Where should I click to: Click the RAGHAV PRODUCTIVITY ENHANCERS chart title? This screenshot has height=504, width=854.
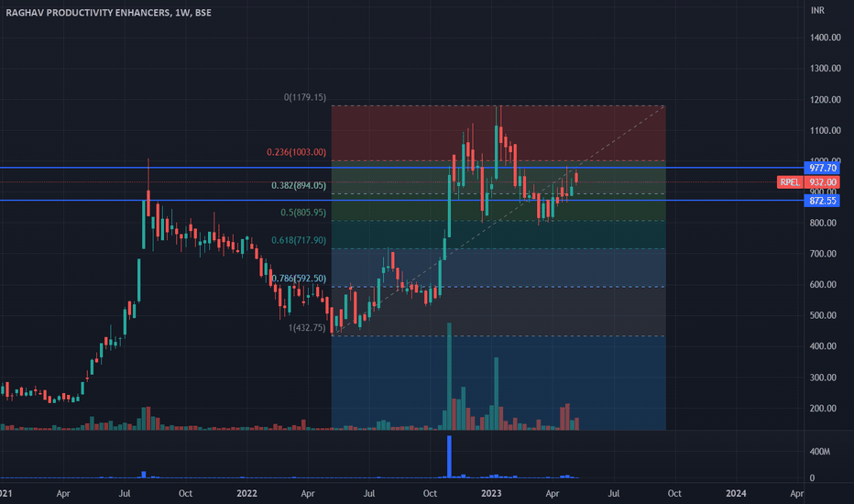pyautogui.click(x=108, y=13)
